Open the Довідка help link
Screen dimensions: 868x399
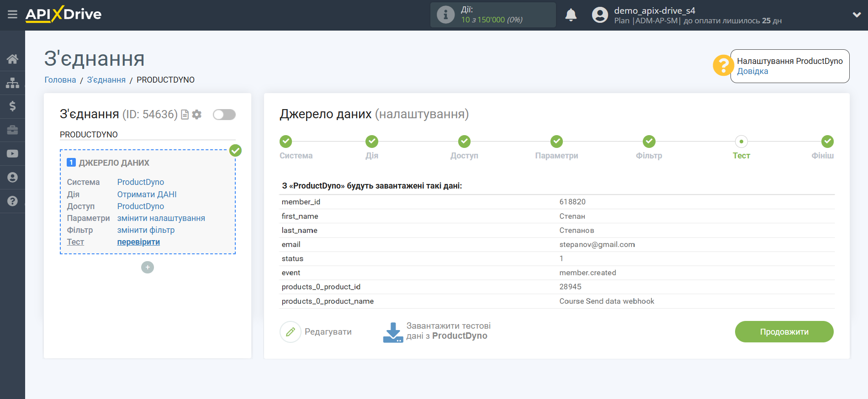[752, 71]
